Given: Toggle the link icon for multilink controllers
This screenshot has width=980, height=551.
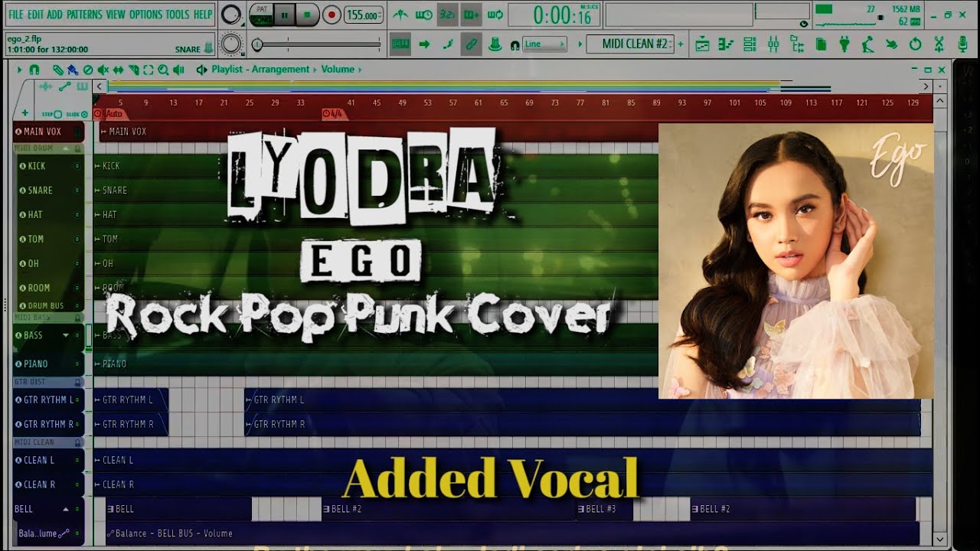Looking at the screenshot, I should pyautogui.click(x=472, y=44).
